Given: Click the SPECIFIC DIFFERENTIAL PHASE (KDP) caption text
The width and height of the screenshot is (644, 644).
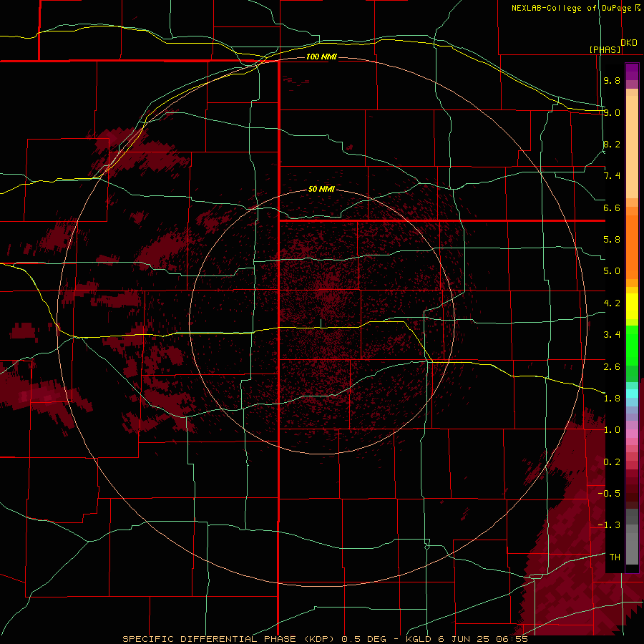Looking at the screenshot, I should click(x=230, y=639).
